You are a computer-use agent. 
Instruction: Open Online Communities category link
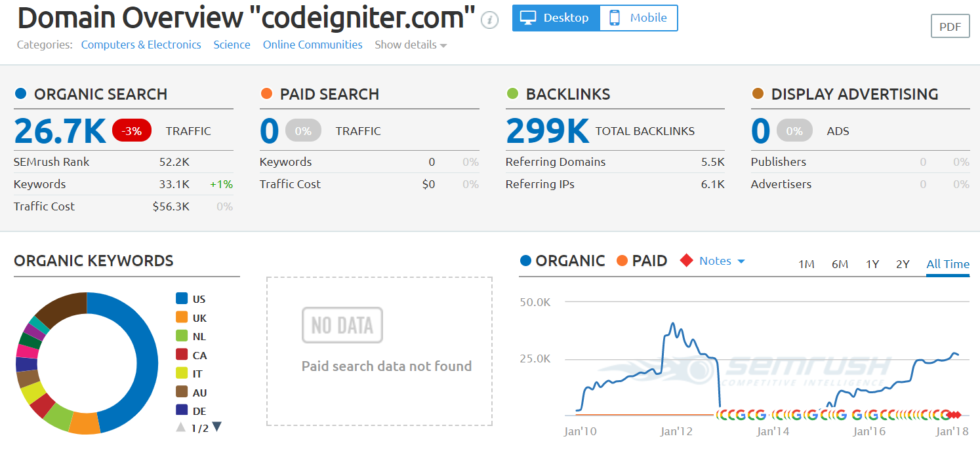click(313, 45)
